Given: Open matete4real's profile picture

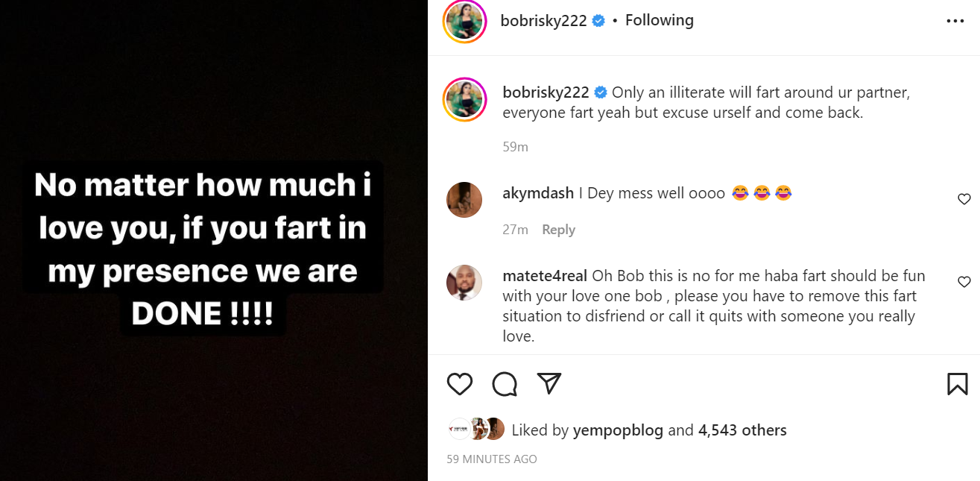Looking at the screenshot, I should pos(464,283).
